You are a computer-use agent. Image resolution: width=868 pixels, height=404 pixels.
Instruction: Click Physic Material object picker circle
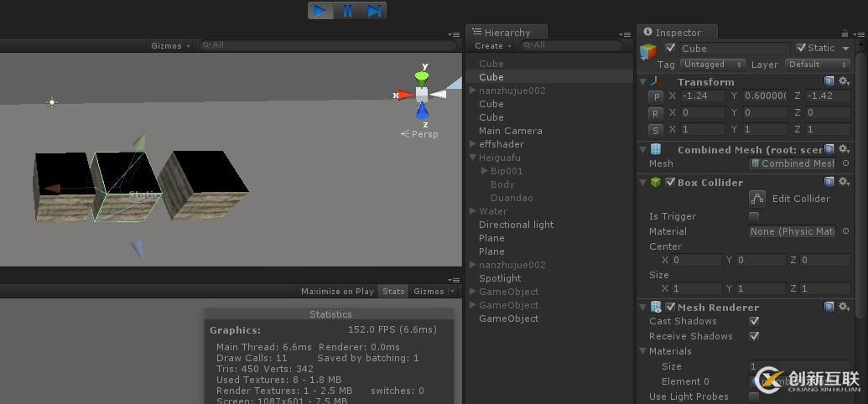pos(845,231)
